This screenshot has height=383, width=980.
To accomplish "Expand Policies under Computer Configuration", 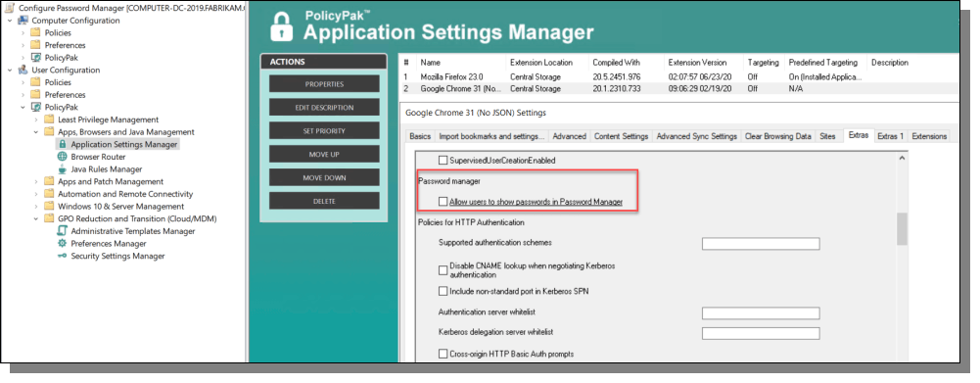I will pos(23,32).
